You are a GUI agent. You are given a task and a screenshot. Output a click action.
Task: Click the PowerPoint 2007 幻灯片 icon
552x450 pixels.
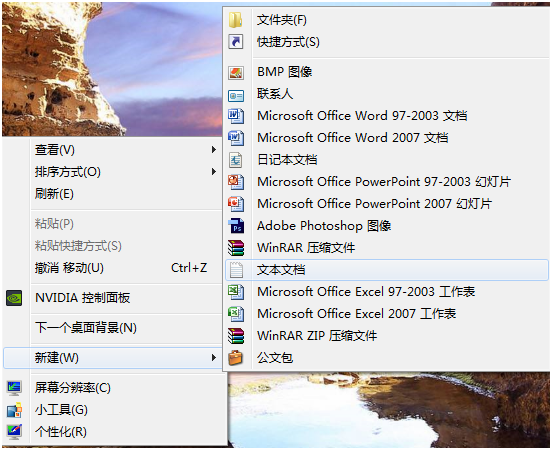[x=236, y=204]
